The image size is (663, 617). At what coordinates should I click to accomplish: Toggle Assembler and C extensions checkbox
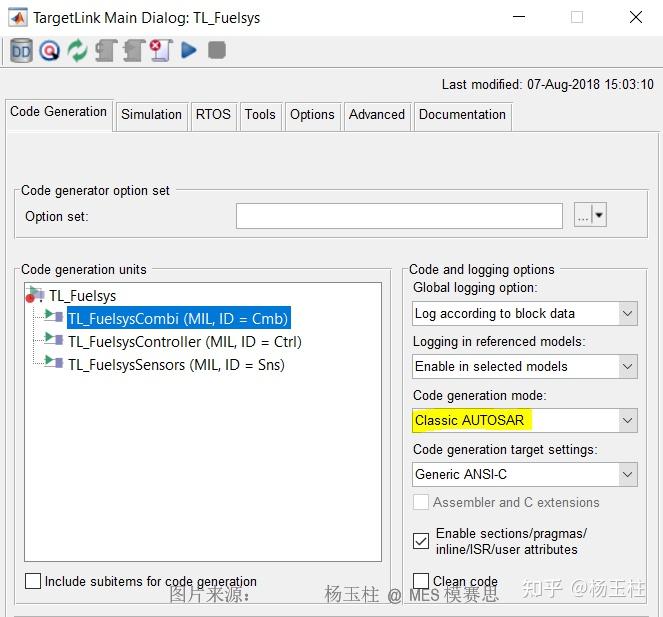421,502
